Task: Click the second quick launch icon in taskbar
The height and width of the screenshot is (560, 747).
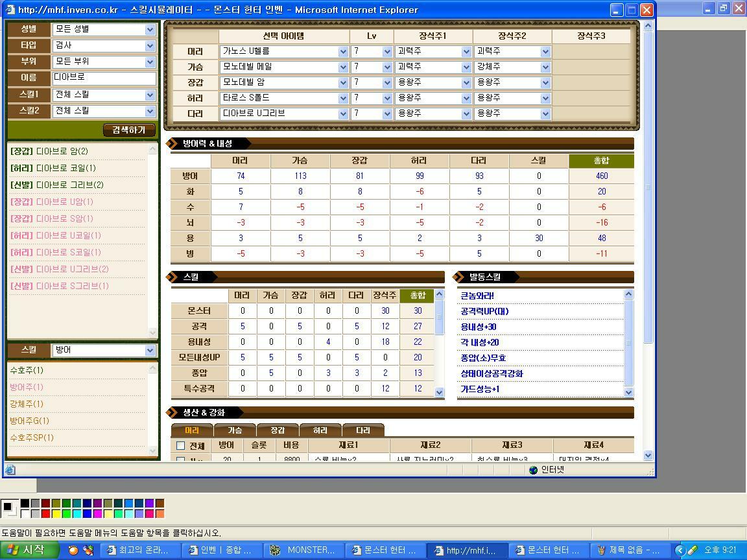Action: pyautogui.click(x=88, y=550)
